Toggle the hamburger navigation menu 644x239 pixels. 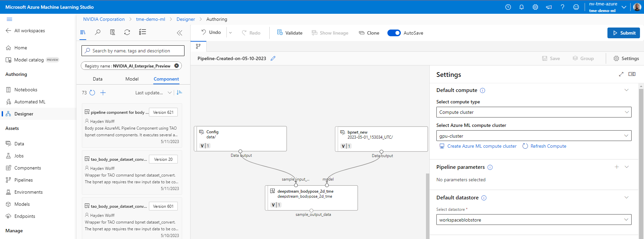[x=9, y=19]
